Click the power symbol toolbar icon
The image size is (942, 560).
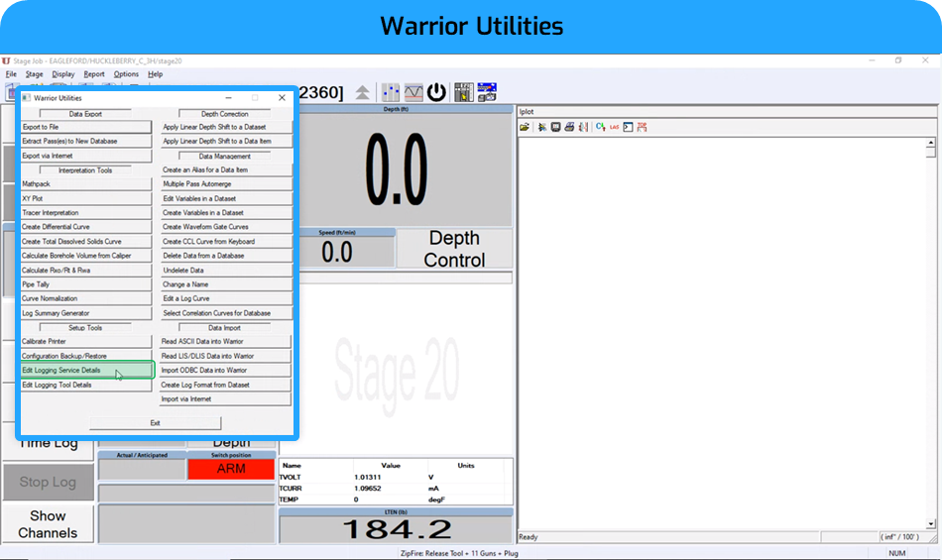(436, 92)
